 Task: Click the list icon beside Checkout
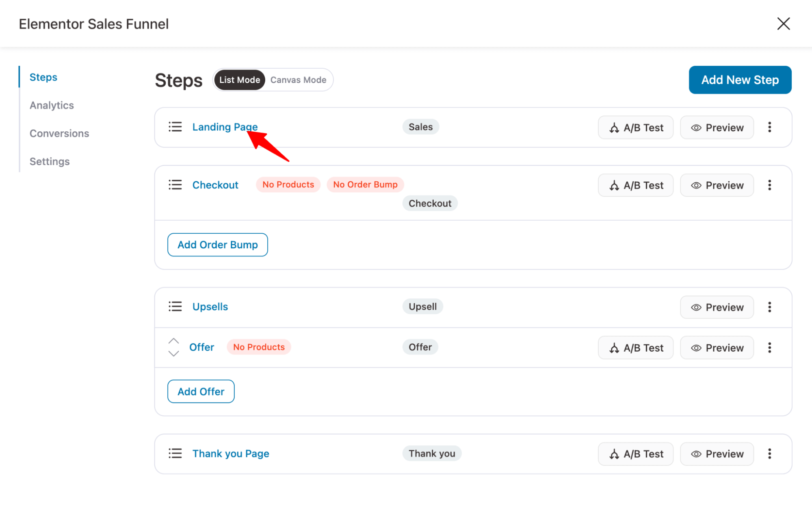pos(175,185)
